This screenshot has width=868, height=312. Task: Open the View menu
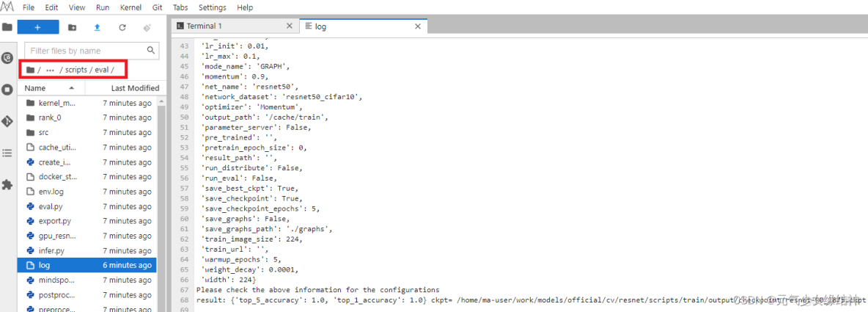[x=77, y=8]
